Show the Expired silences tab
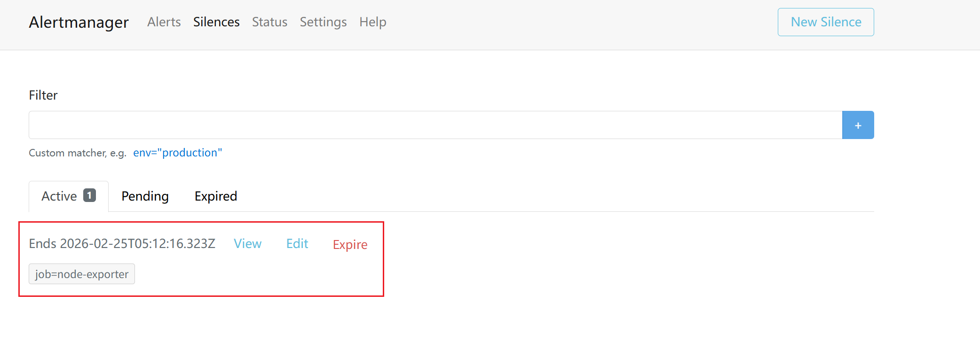Viewport: 980px width, 349px height. pos(216,196)
